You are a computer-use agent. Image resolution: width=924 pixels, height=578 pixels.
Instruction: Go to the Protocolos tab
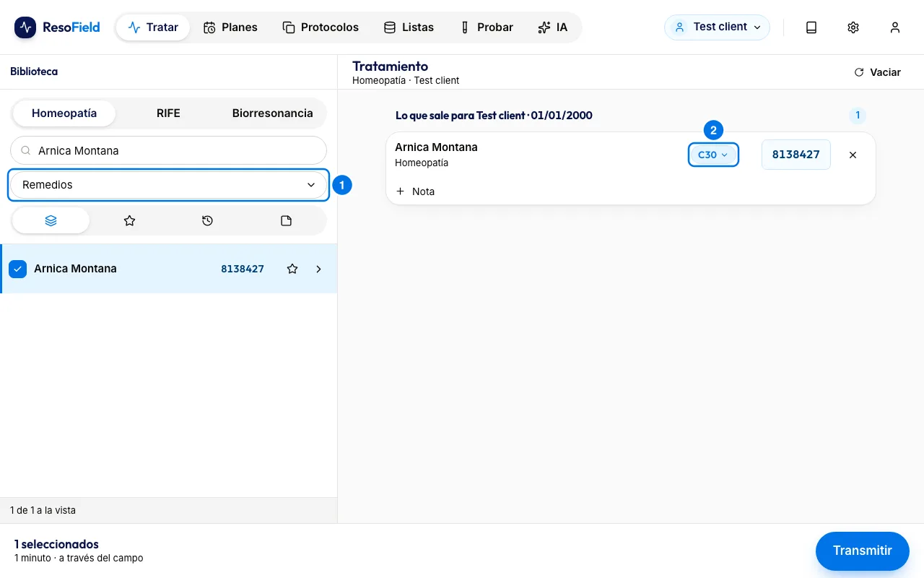(320, 27)
